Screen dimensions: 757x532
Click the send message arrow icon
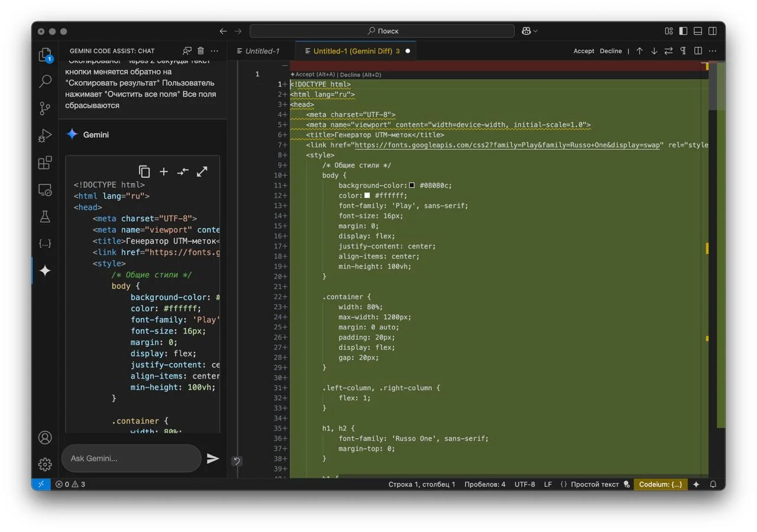coord(213,458)
